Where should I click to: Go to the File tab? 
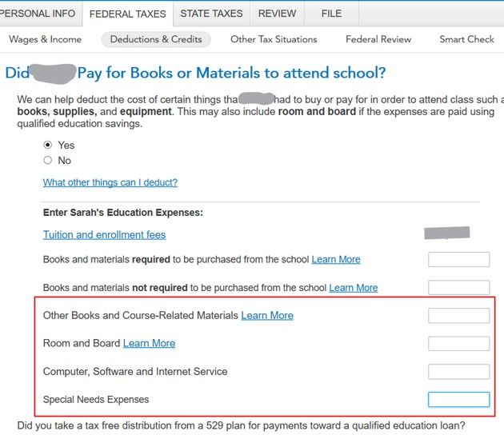(330, 14)
